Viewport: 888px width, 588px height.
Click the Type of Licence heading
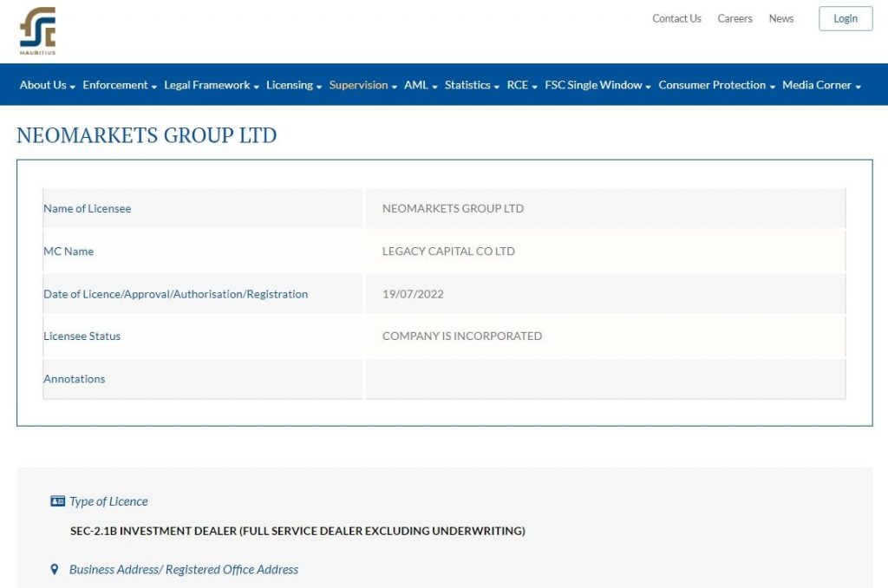(x=108, y=501)
